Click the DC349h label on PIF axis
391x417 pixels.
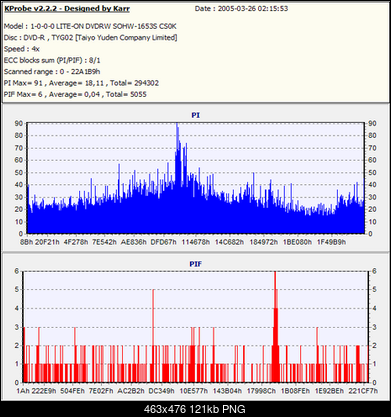161,391
